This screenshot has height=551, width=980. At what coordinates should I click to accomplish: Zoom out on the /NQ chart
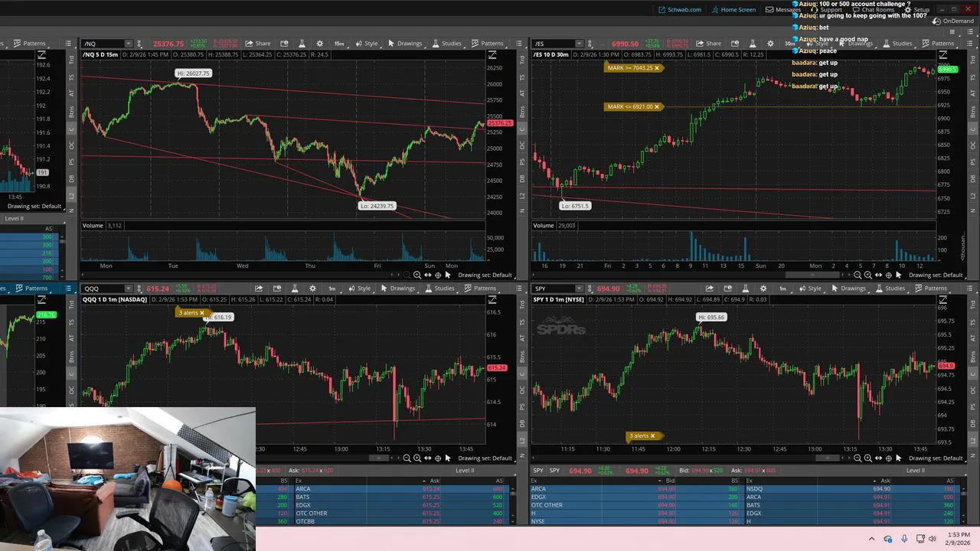point(407,275)
